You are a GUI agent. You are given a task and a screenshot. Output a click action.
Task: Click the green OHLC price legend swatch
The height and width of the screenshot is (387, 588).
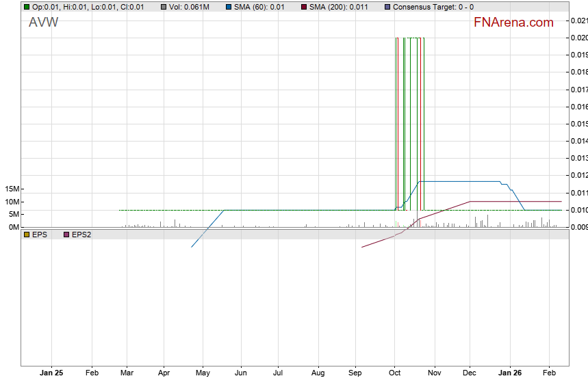coord(27,7)
